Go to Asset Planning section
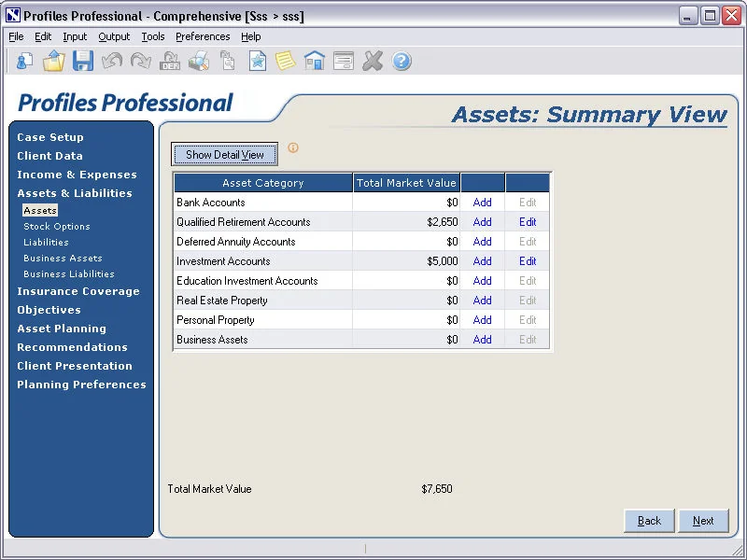The image size is (747, 560). [62, 329]
